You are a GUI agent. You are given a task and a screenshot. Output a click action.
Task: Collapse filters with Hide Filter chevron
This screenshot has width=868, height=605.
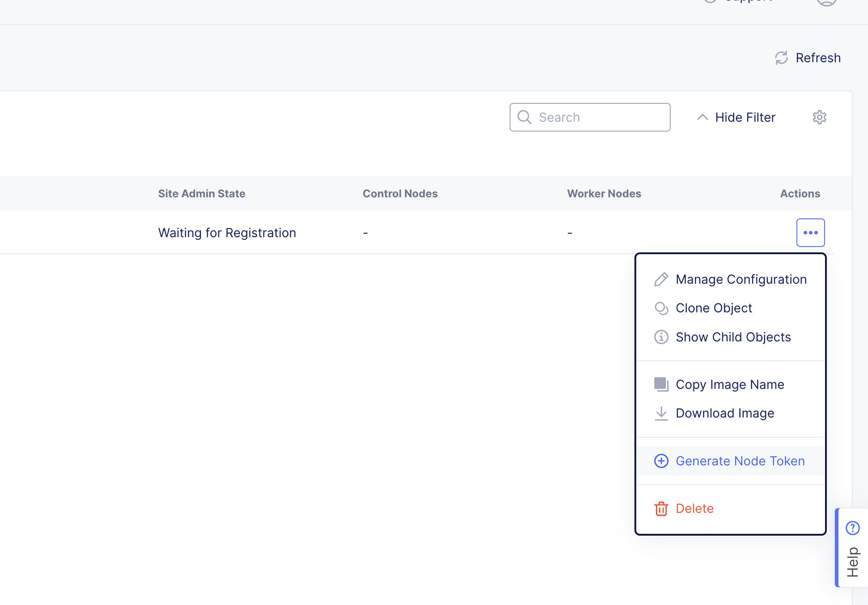tap(702, 117)
